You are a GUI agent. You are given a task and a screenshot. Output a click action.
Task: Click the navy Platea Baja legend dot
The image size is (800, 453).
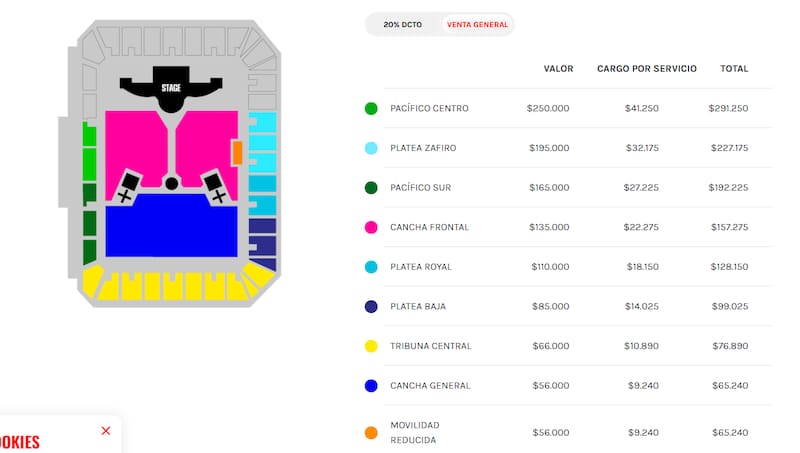371,306
